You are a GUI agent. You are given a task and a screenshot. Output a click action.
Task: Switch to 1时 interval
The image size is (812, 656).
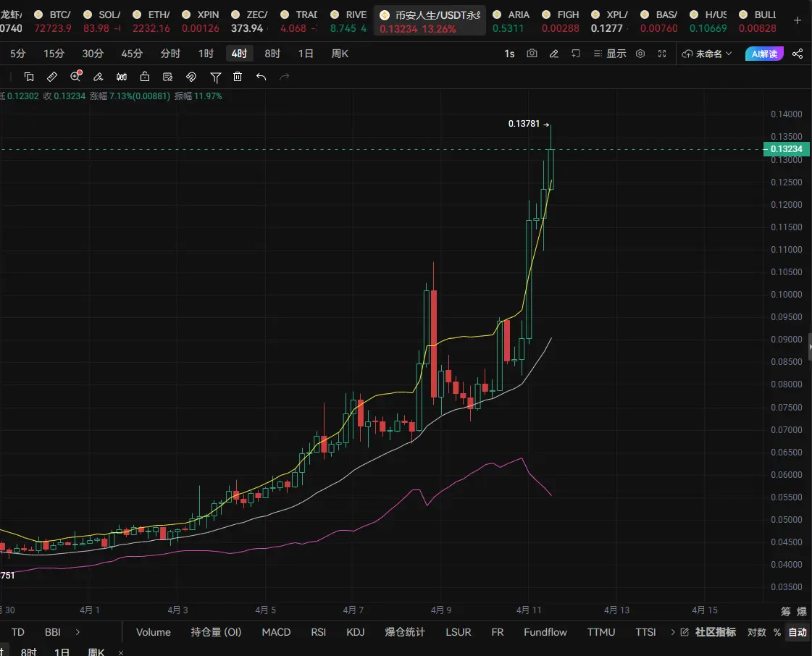tap(206, 54)
